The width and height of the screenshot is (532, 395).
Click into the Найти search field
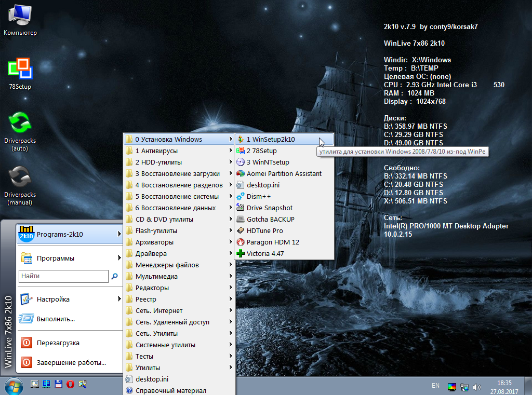coord(64,276)
